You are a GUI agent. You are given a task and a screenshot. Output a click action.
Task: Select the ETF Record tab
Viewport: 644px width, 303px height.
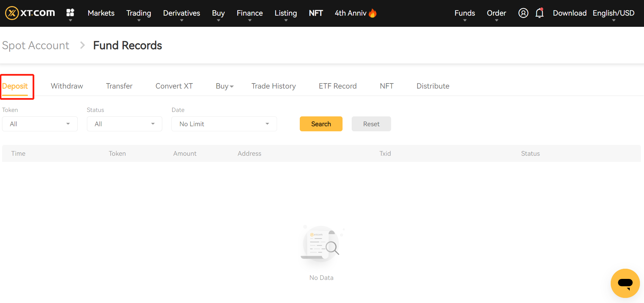[x=337, y=86]
